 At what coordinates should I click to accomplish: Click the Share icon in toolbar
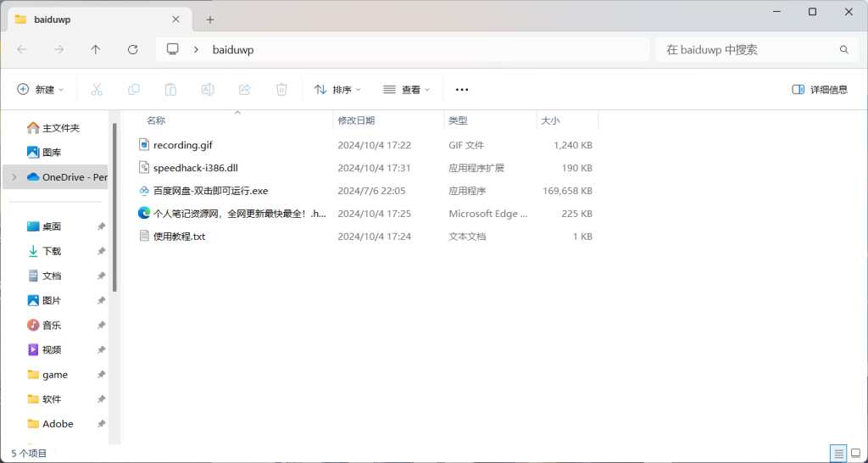[245, 89]
